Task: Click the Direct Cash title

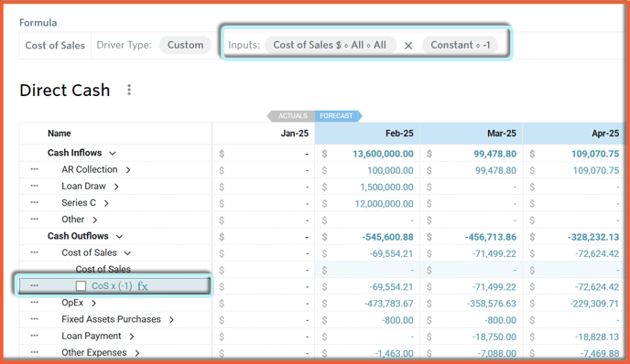Action: click(x=64, y=90)
